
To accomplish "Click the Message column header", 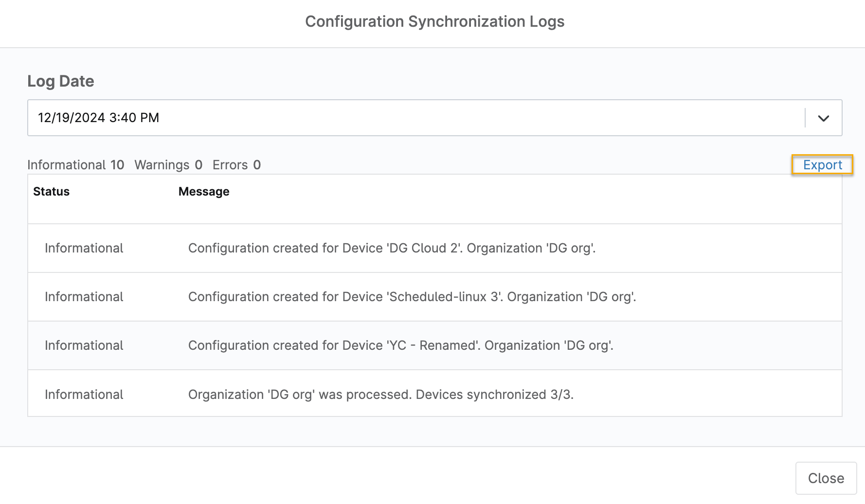I will coord(204,192).
